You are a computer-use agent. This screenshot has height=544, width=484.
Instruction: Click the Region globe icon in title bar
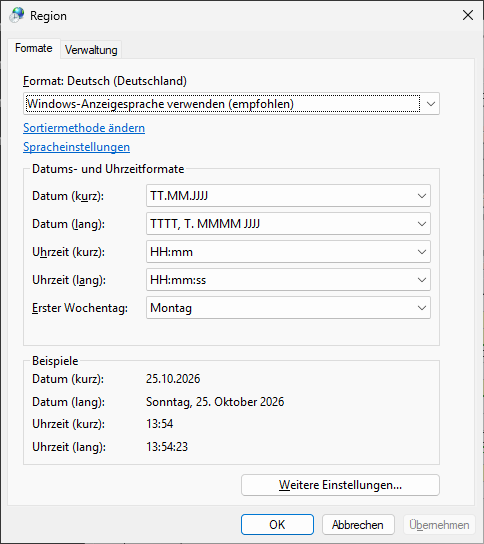(x=17, y=15)
